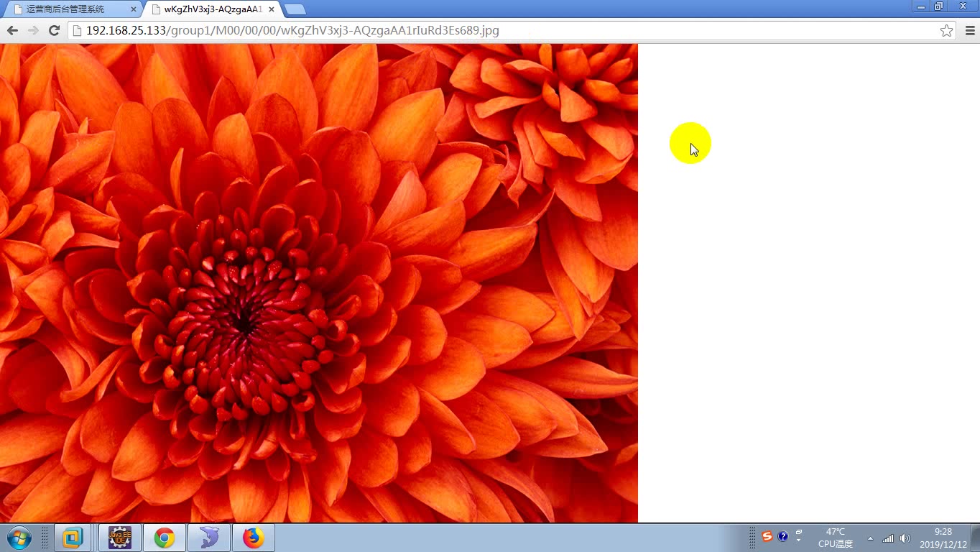
Task: Show hidden system tray icons
Action: pyautogui.click(x=871, y=538)
